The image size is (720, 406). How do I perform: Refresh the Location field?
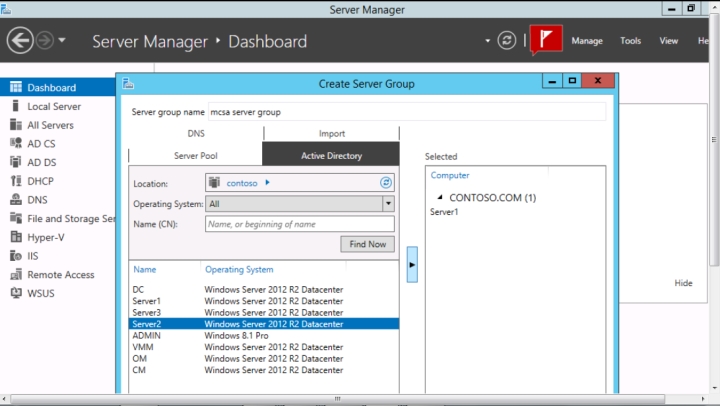point(386,183)
